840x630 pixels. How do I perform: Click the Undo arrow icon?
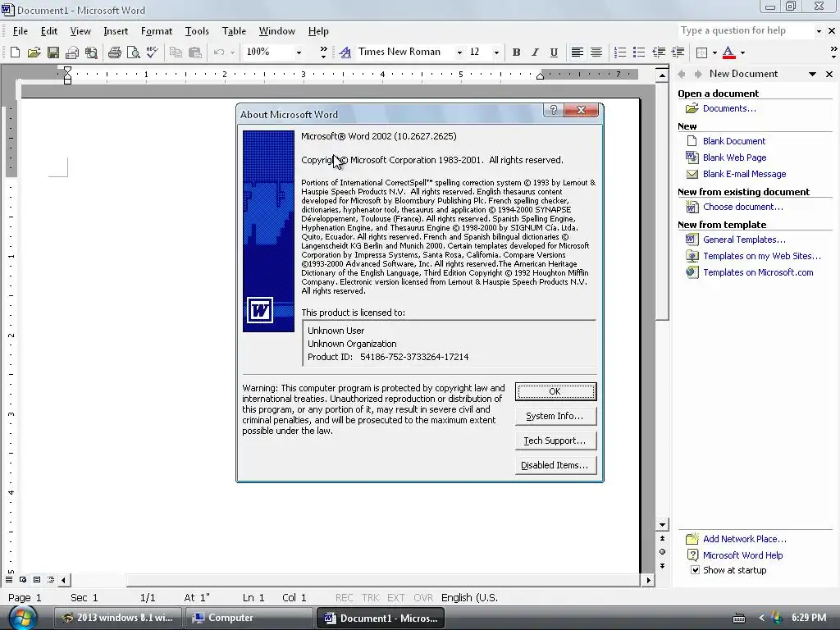218,52
